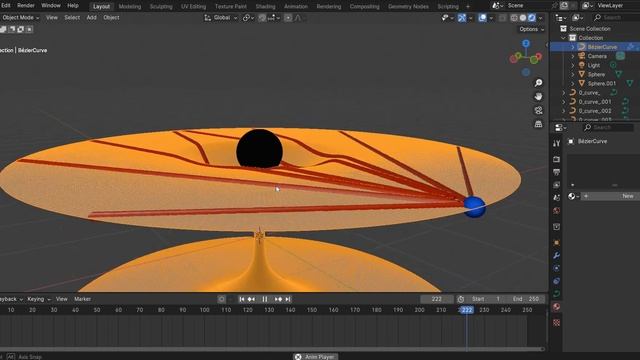Click the new scene icon in the top bar
Viewport: 640px width, 360px height.
point(564,6)
